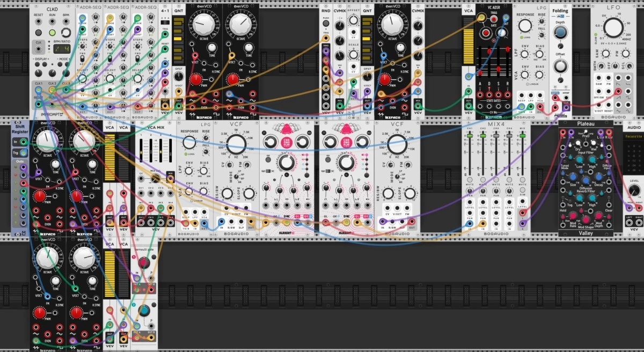Click the LFO V/OCT input jack
The height and width of the screenshot is (352, 644).
click(598, 105)
